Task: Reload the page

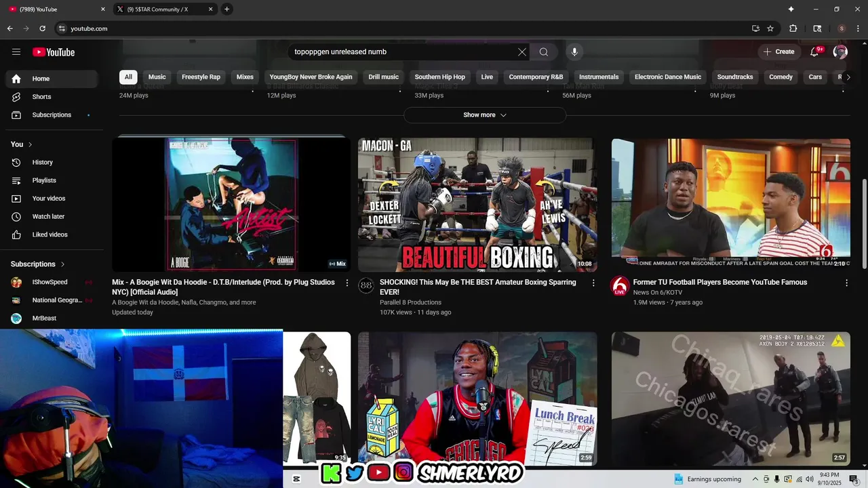Action: [42, 28]
